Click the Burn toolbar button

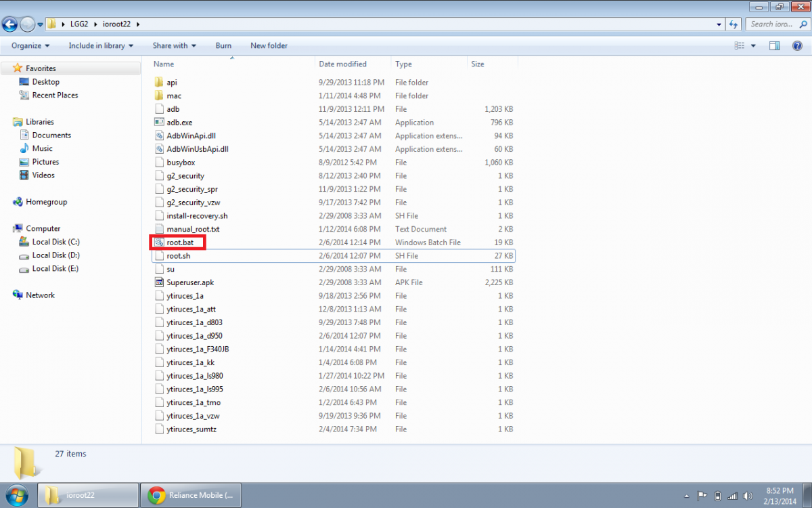(x=223, y=46)
